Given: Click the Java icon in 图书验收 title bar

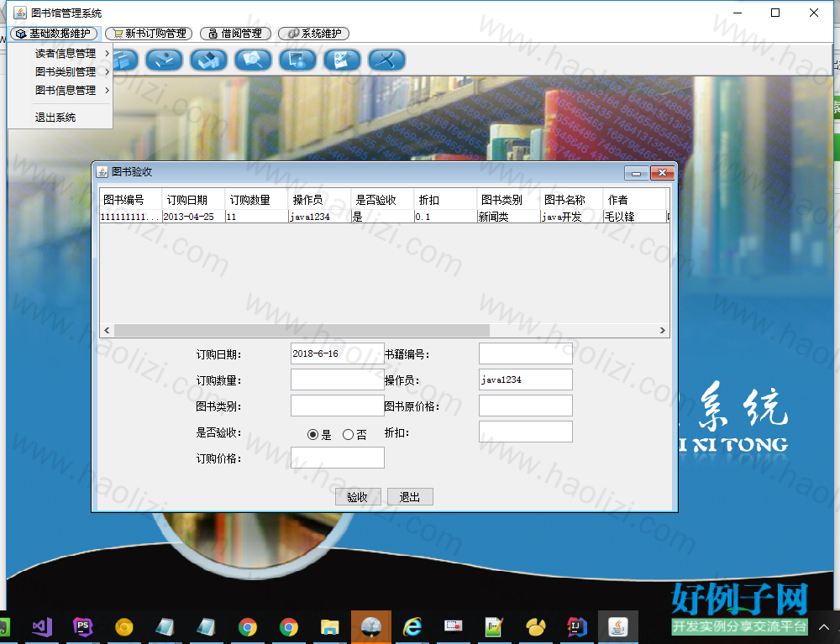Looking at the screenshot, I should pos(102,172).
